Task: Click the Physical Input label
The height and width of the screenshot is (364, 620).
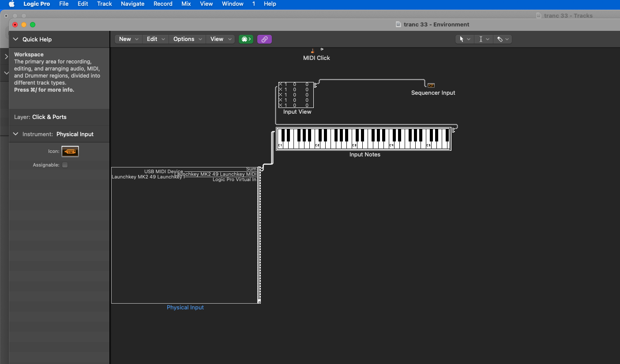Action: [185, 307]
